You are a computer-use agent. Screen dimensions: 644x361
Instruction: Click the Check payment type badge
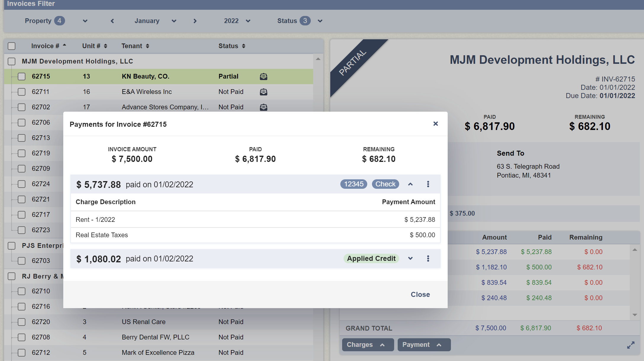pos(385,184)
